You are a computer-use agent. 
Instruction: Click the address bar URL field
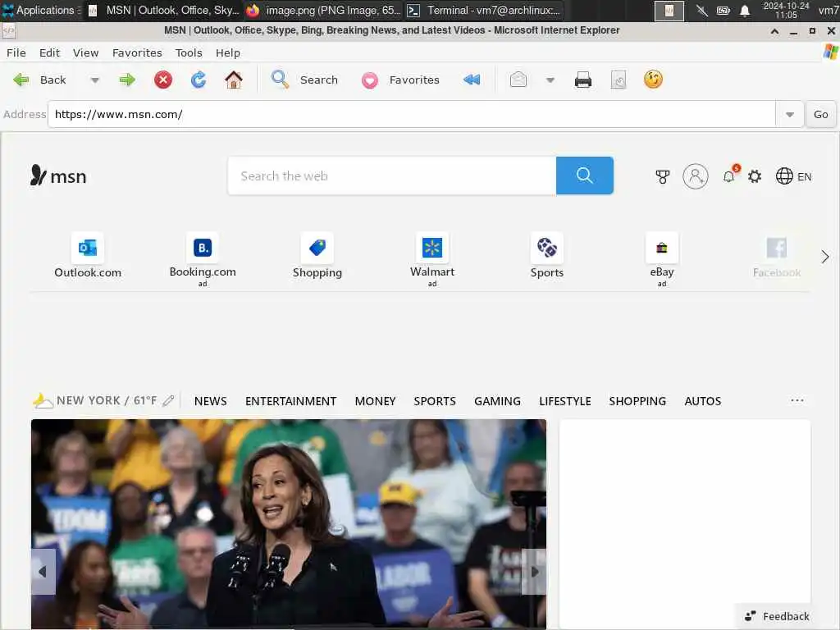point(412,114)
